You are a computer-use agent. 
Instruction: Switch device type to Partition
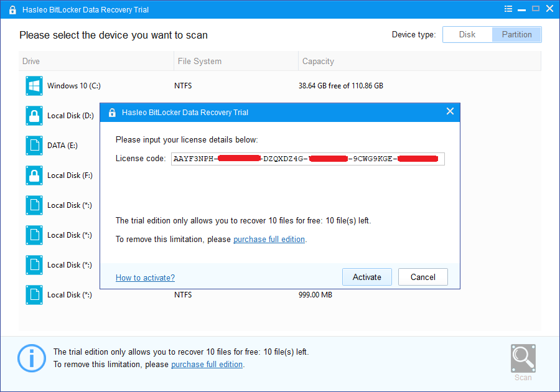517,35
